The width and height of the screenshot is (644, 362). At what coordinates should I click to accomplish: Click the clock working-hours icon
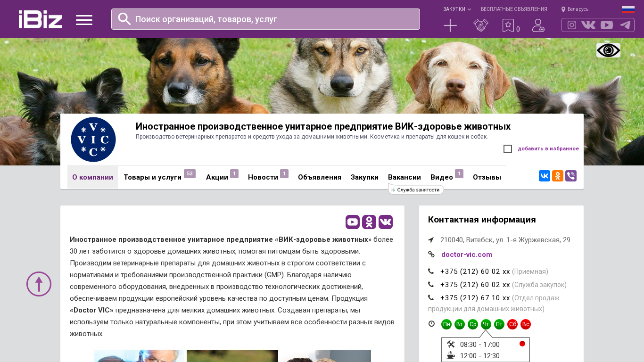[431, 324]
